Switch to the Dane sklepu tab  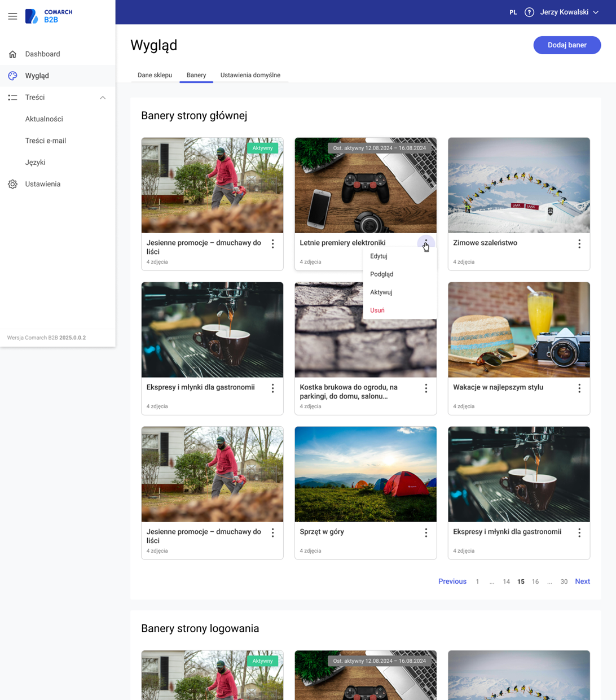pyautogui.click(x=155, y=75)
